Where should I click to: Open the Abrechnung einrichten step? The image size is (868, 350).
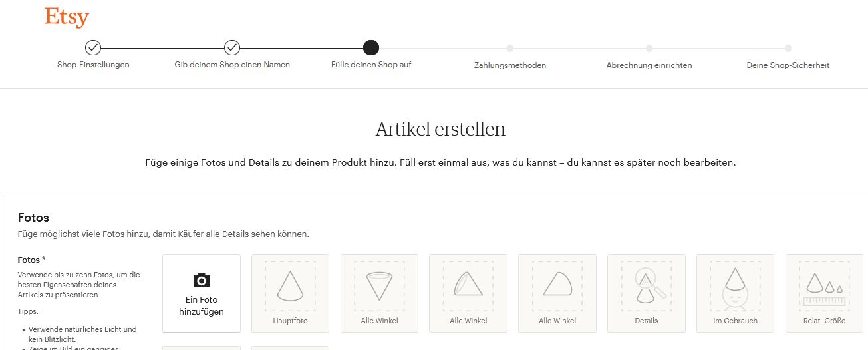(649, 65)
